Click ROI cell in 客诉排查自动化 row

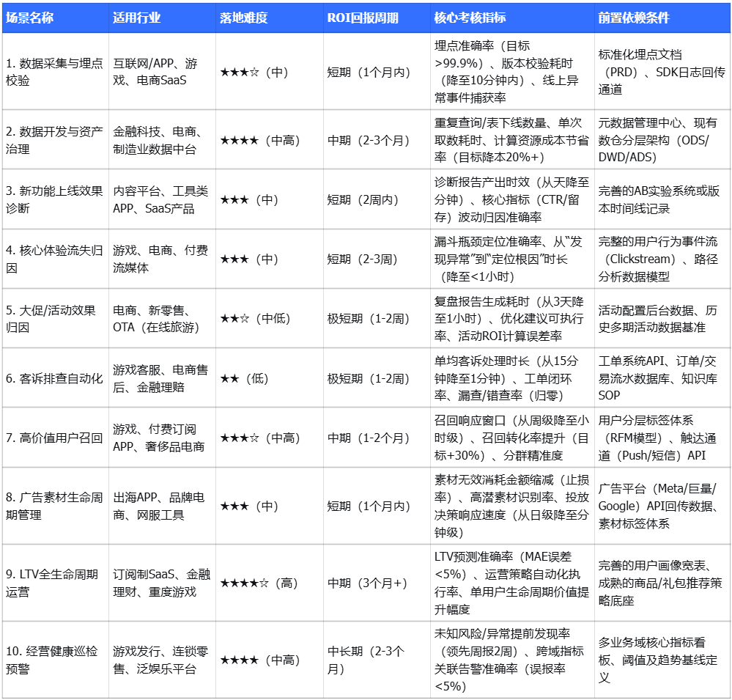coord(377,377)
